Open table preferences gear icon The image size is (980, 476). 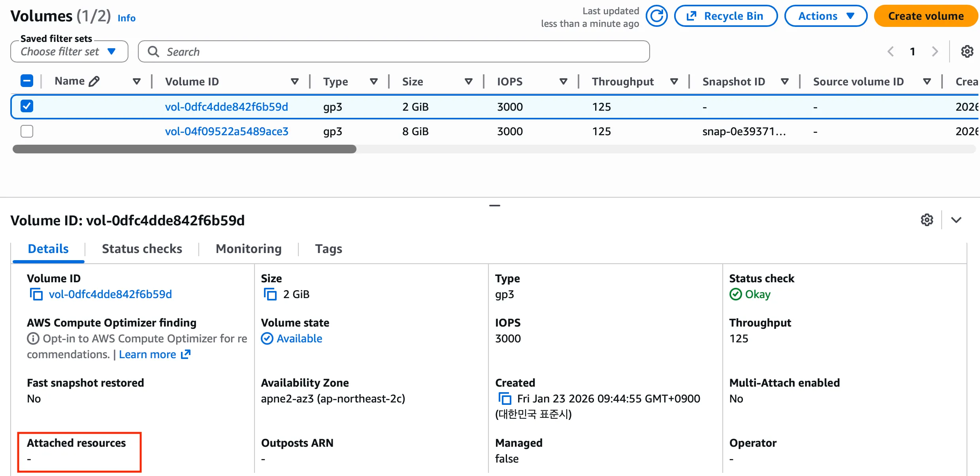click(x=967, y=51)
